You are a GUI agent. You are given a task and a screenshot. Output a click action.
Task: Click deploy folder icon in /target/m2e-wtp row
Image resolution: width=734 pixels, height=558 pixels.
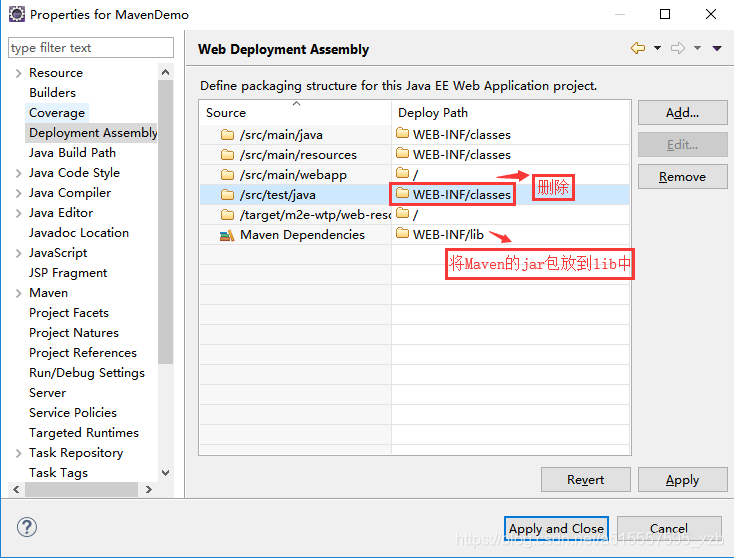click(402, 213)
